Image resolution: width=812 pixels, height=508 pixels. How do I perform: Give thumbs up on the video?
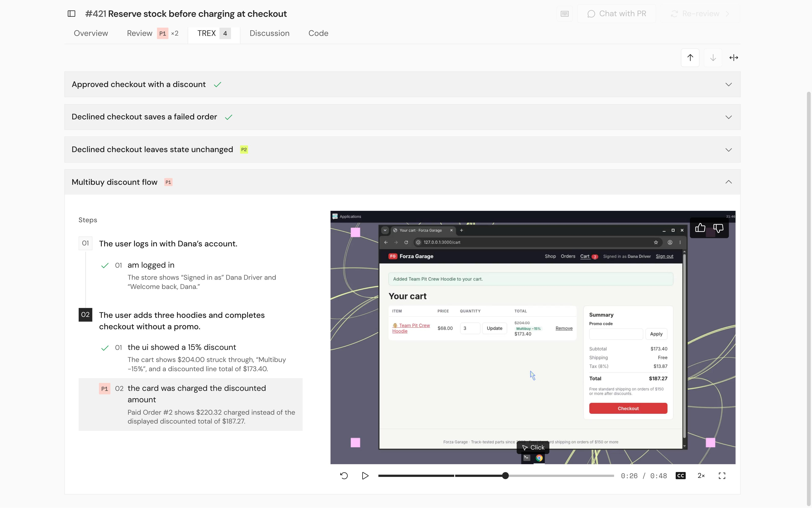700,228
